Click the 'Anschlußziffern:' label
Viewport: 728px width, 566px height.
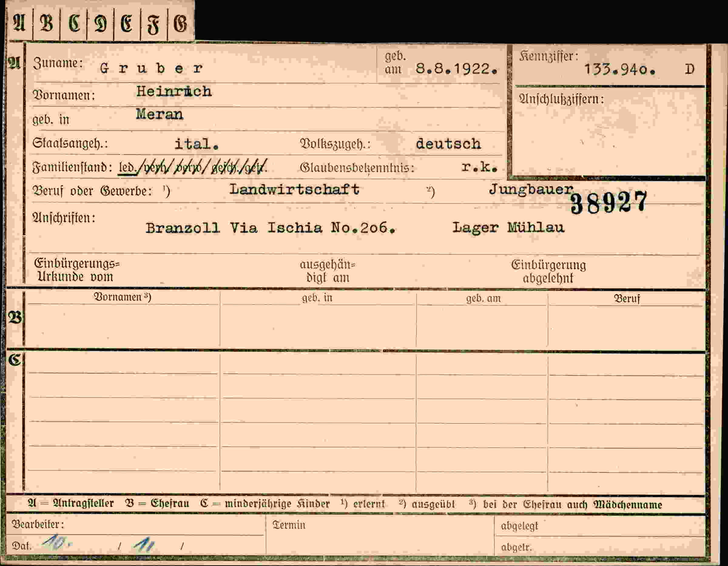coord(562,99)
